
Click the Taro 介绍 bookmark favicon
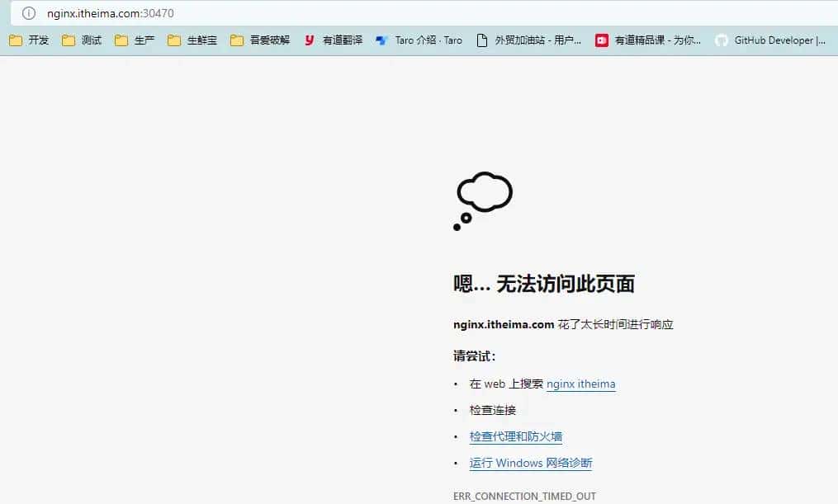[381, 40]
